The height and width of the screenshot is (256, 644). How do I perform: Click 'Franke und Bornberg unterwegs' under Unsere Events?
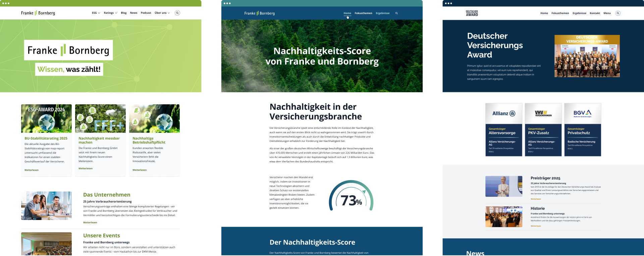click(106, 242)
